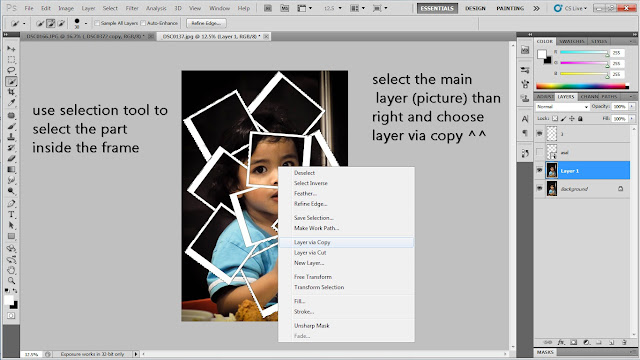Switch to the Painting workspace

510,8
